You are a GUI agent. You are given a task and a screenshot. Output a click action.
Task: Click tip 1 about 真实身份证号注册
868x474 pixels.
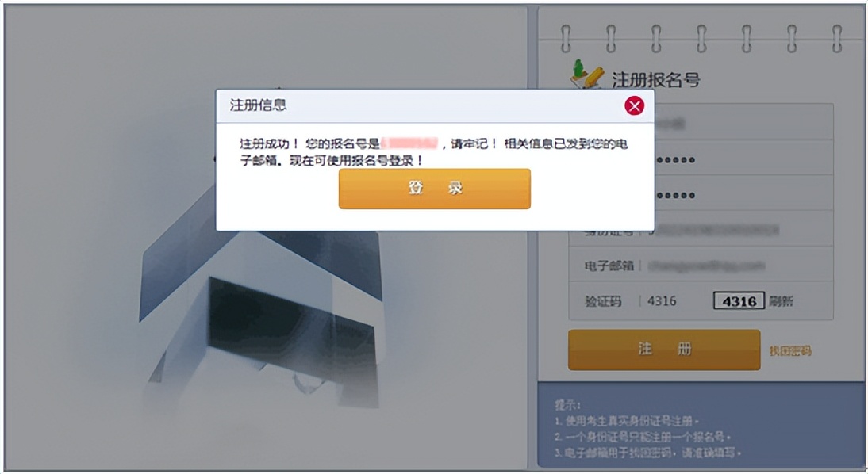[627, 422]
